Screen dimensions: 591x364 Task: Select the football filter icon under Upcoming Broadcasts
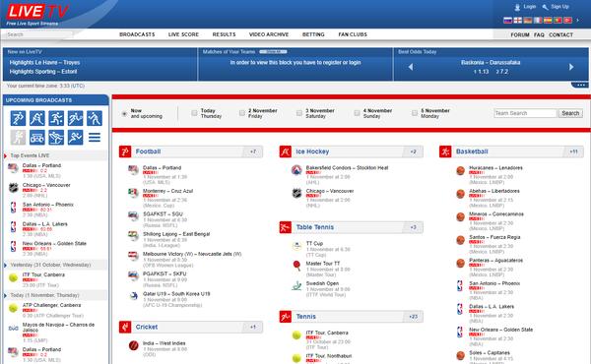click(x=18, y=118)
